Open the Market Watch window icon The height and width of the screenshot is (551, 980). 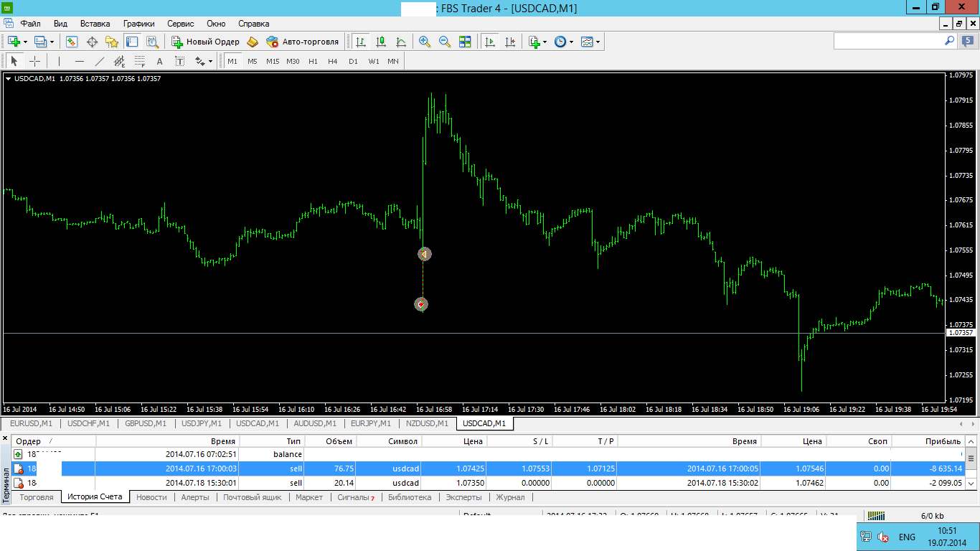(72, 42)
